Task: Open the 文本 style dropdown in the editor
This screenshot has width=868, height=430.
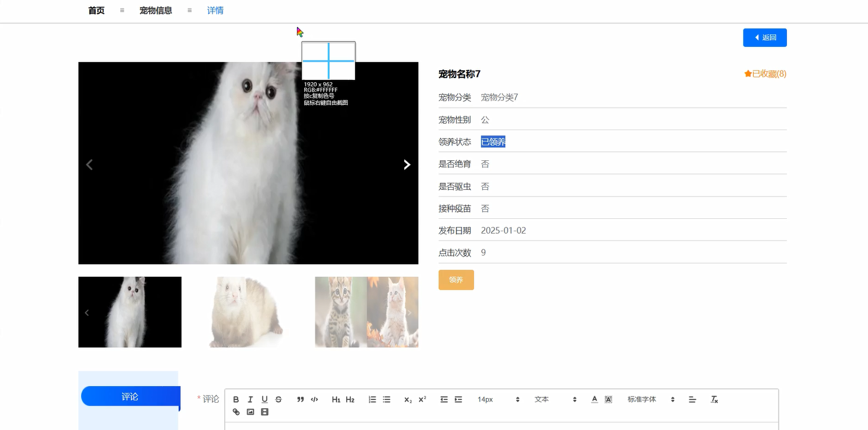Action: click(541, 399)
